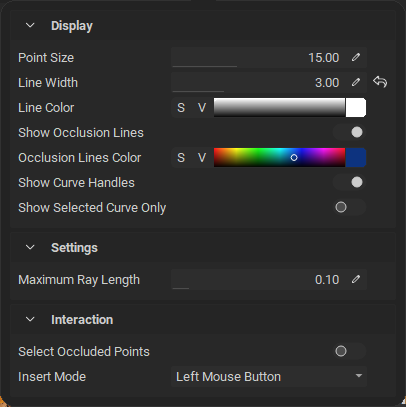This screenshot has width=406, height=407.
Task: Click the white Line Color swatch
Action: 356,107
